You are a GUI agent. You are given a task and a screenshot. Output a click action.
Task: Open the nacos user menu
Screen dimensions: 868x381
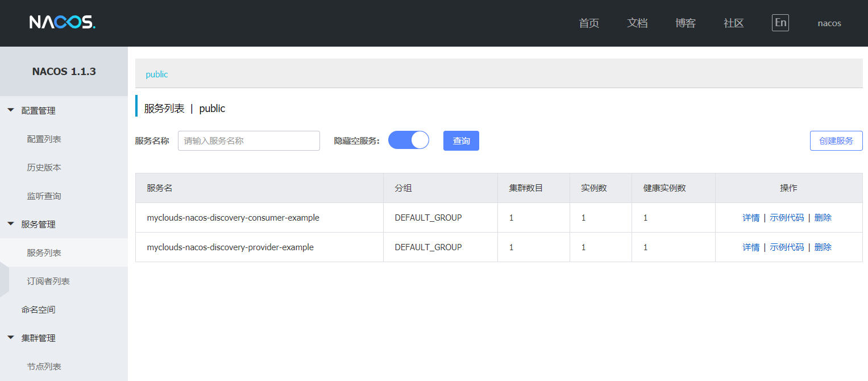coord(829,23)
